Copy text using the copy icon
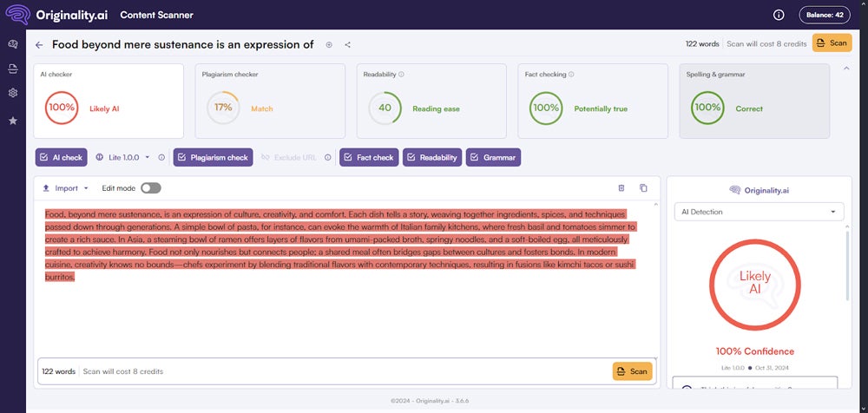The width and height of the screenshot is (868, 413). pyautogui.click(x=643, y=188)
